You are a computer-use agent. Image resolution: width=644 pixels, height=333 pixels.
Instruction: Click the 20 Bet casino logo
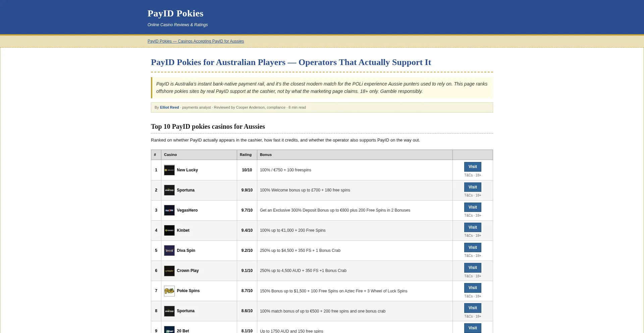click(x=169, y=330)
